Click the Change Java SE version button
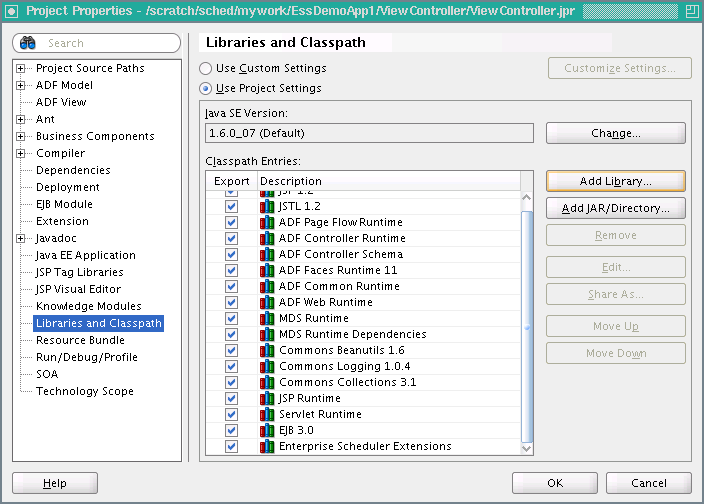 [x=616, y=133]
